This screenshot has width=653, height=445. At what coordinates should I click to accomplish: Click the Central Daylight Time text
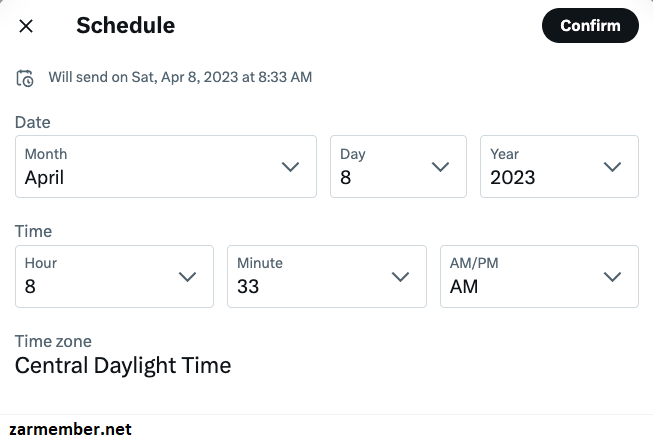(123, 366)
